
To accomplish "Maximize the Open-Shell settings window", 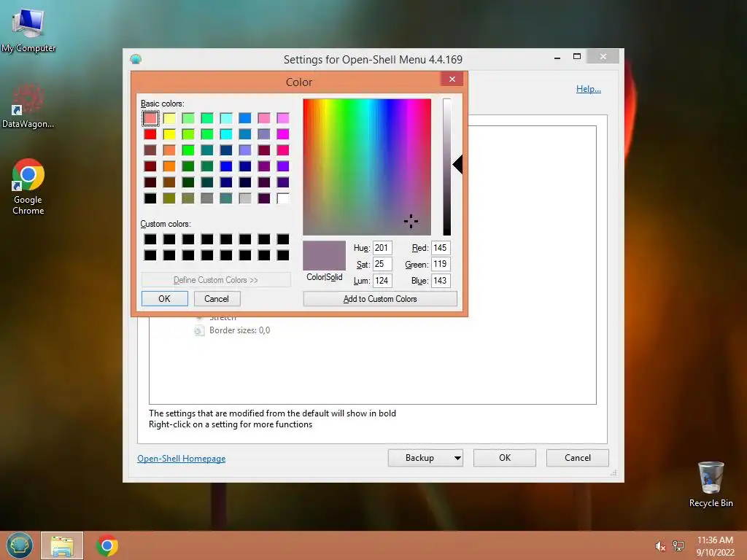I will click(x=577, y=57).
